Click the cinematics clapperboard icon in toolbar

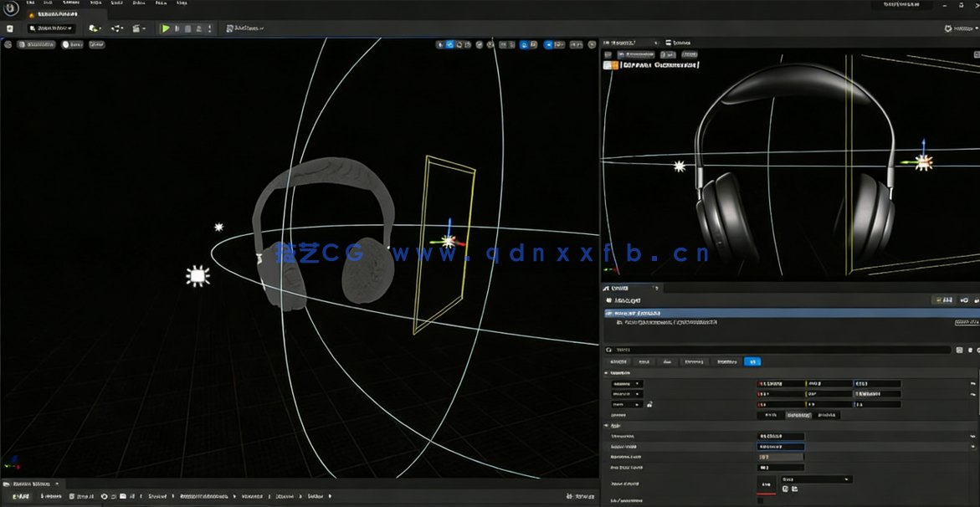(139, 28)
